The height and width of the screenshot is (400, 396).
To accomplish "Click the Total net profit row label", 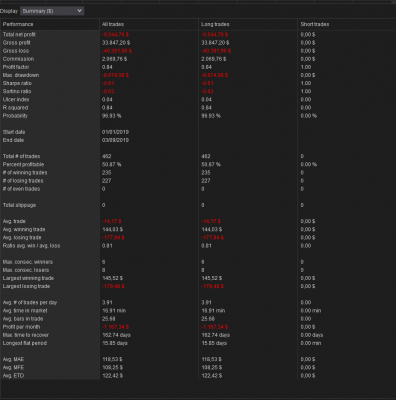I will tap(19, 34).
